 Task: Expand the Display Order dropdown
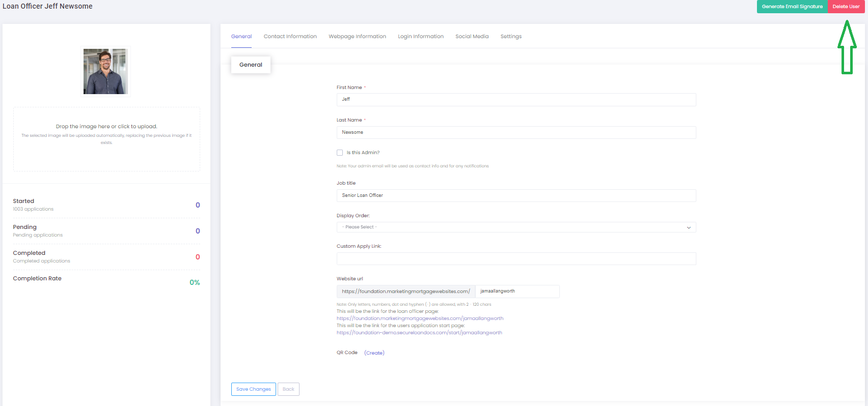[x=516, y=227]
